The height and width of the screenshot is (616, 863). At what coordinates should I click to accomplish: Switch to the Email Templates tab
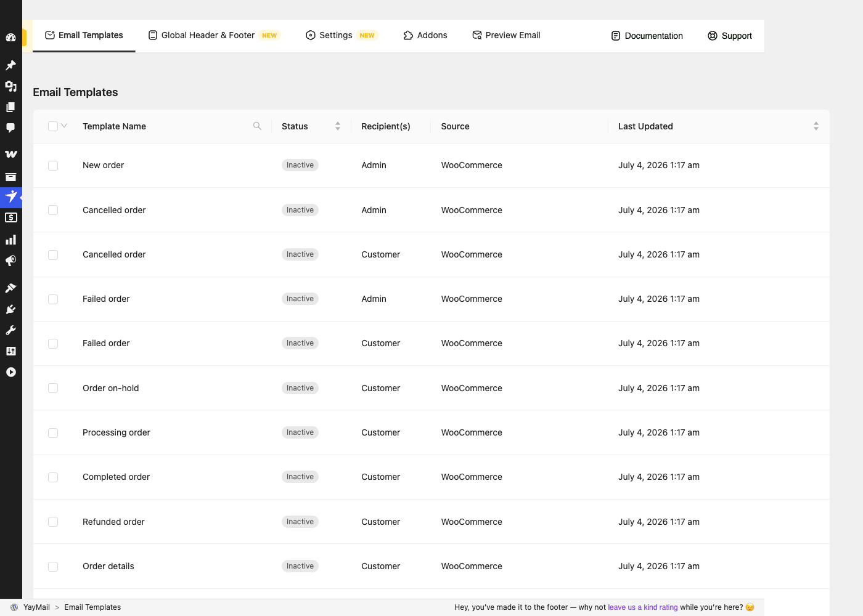[x=84, y=35]
